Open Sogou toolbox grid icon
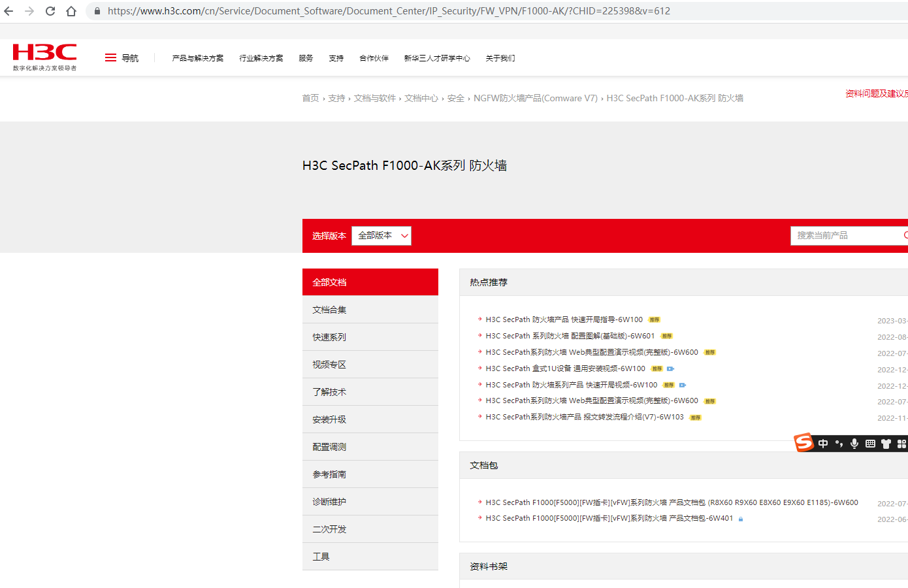This screenshot has width=908, height=588. coord(901,444)
